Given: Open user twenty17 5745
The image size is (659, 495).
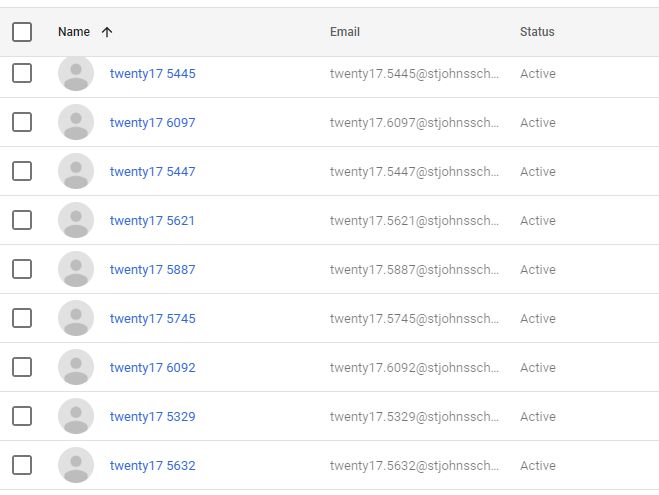Looking at the screenshot, I should point(153,319).
